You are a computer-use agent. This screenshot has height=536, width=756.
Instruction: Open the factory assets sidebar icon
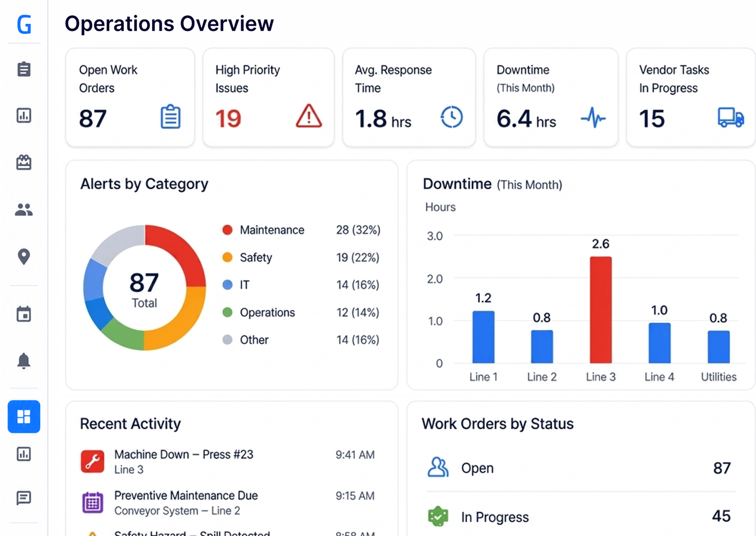click(x=24, y=162)
